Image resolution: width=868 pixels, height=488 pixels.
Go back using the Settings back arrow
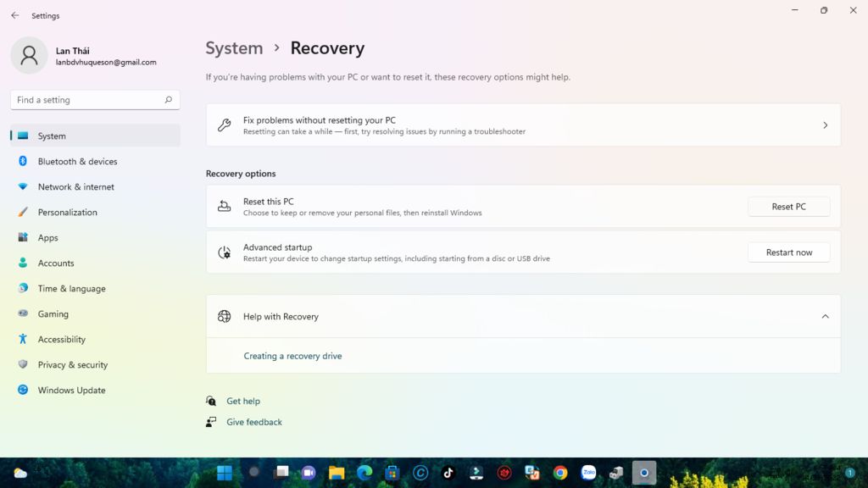click(15, 15)
